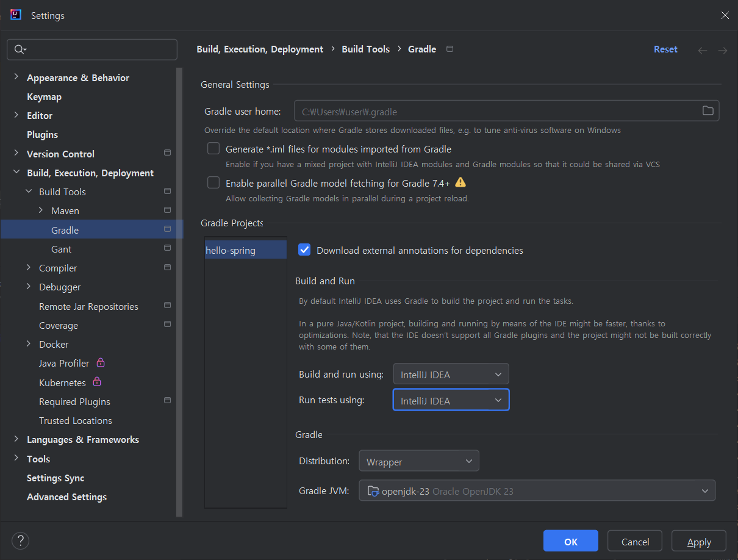This screenshot has height=560, width=738.
Task: Open Kubernetes settings page
Action: [x=62, y=382]
